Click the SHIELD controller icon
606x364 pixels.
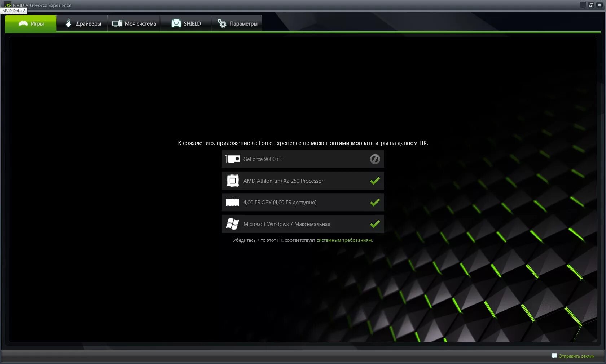tap(176, 23)
